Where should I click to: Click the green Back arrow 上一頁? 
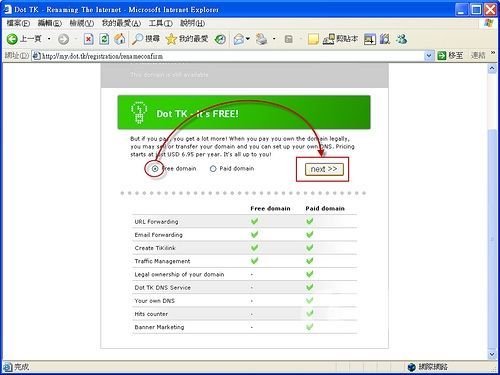click(23, 39)
